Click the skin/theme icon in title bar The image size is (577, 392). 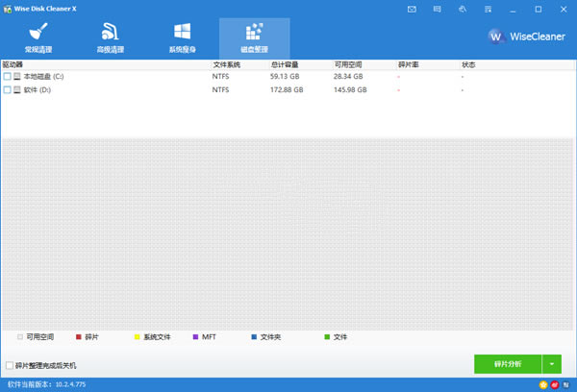tap(463, 10)
